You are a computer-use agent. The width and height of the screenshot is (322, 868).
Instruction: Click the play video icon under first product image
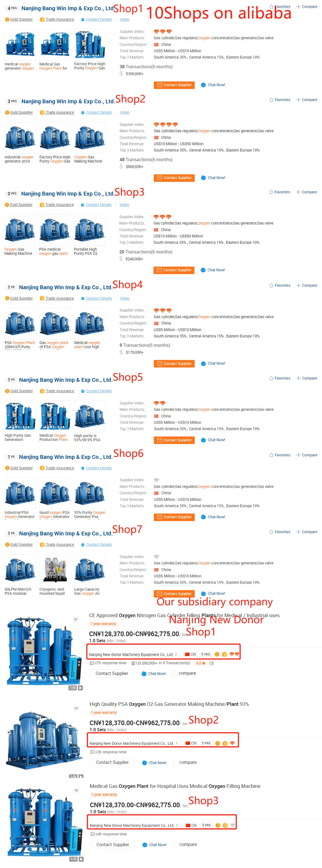(x=81, y=688)
